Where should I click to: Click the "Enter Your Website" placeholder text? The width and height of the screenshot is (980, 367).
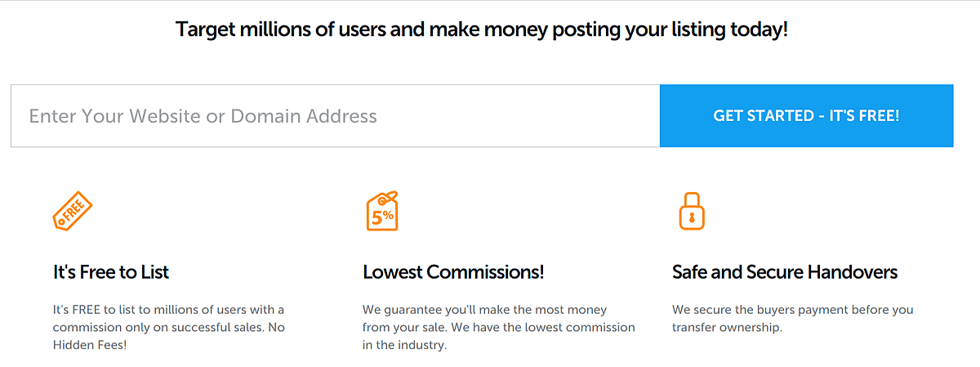[x=203, y=116]
